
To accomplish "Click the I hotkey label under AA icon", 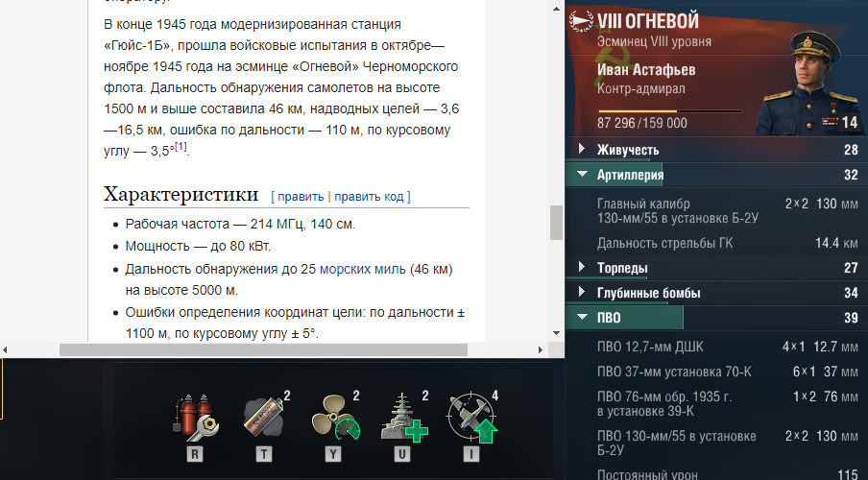I will tap(471, 454).
